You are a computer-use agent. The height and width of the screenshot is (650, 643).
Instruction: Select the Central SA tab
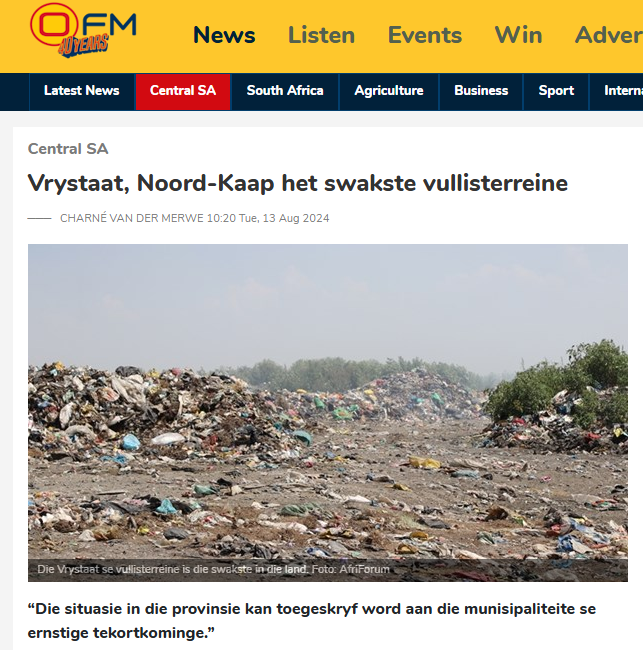pyautogui.click(x=183, y=91)
